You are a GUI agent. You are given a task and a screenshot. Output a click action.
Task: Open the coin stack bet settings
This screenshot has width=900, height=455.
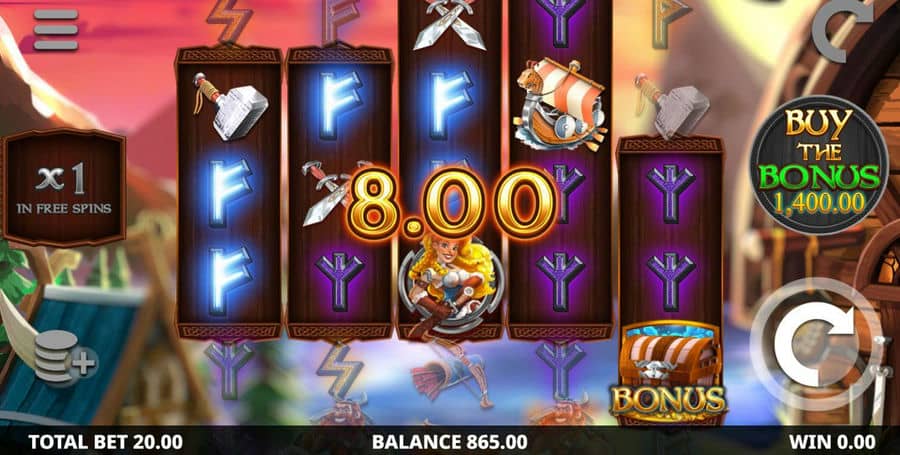tap(65, 356)
